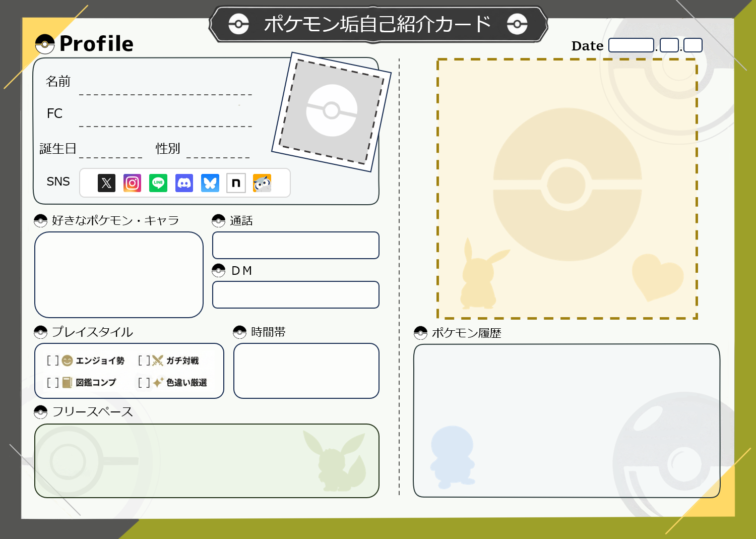Click the DM text box
This screenshot has width=756, height=539.
click(296, 295)
